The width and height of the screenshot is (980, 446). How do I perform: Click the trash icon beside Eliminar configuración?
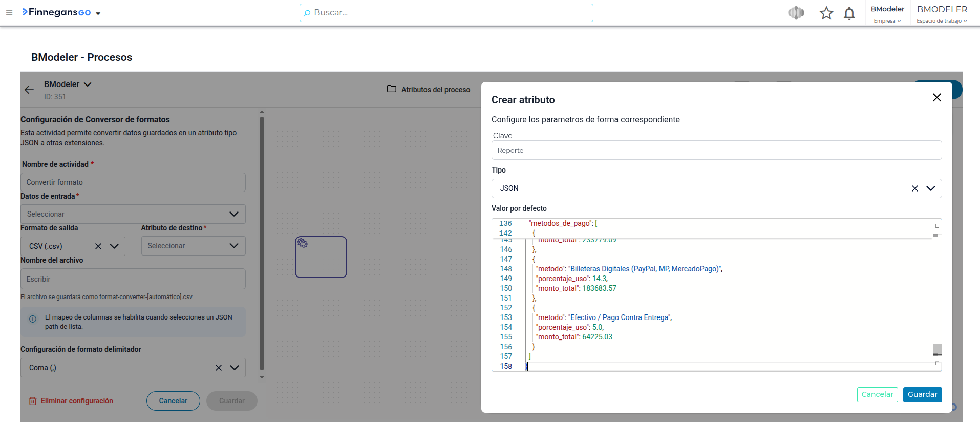33,401
